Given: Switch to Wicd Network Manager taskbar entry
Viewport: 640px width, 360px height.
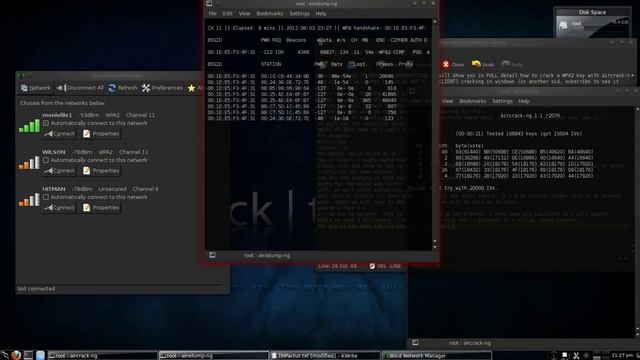Looking at the screenshot, I should click(x=437, y=356).
